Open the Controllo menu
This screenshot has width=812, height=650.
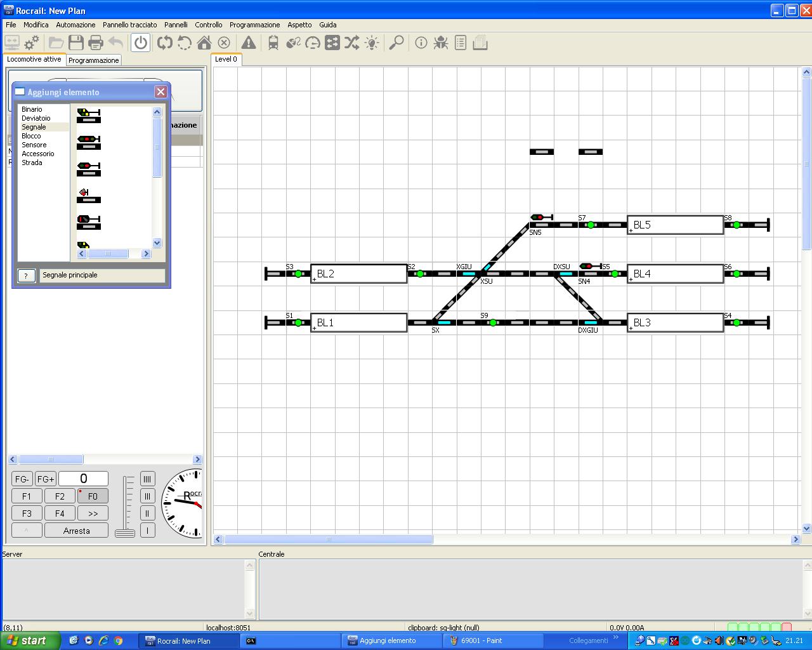(209, 25)
